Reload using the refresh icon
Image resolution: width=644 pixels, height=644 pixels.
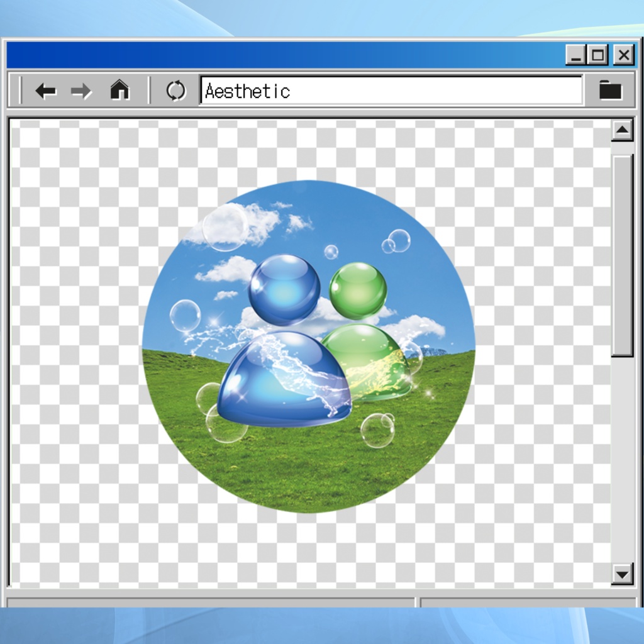(x=176, y=91)
